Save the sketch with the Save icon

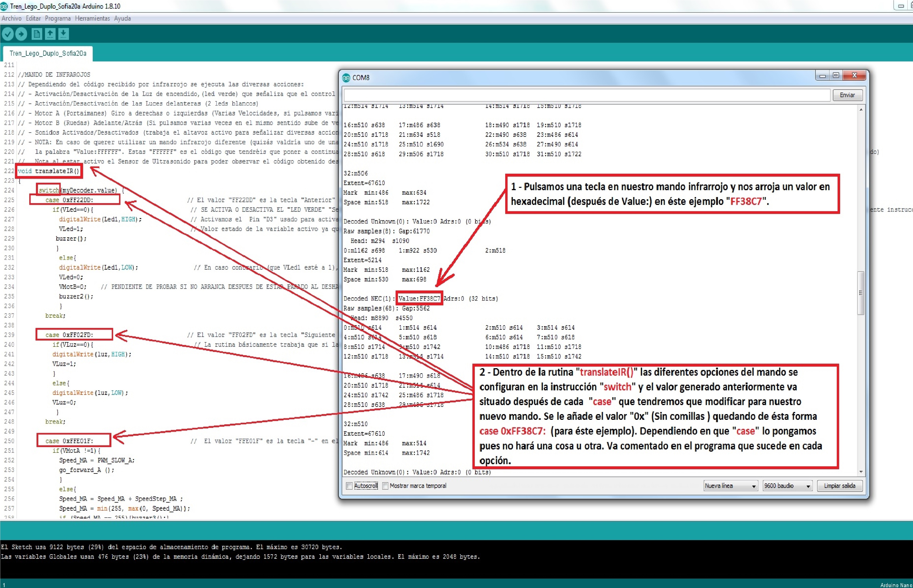[63, 34]
